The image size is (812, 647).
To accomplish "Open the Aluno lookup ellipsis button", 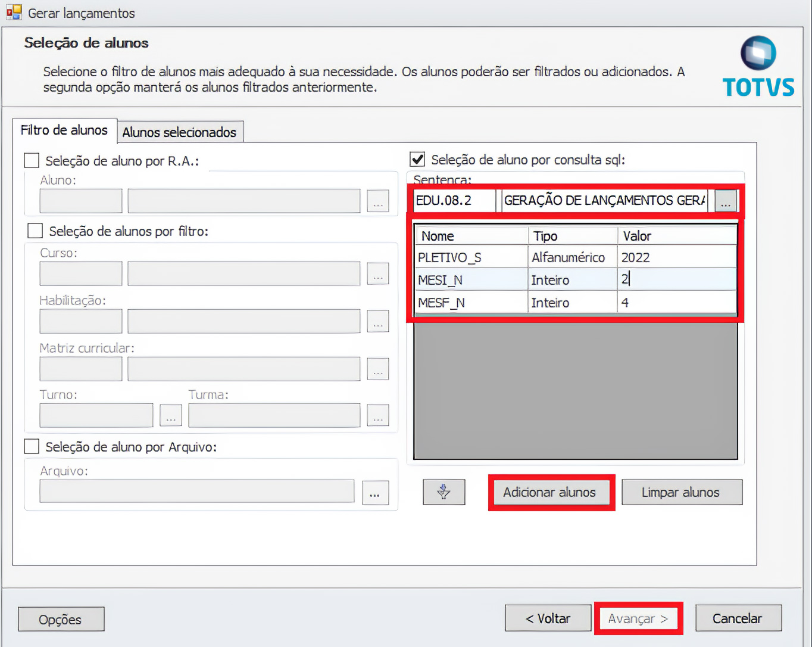I will [377, 201].
